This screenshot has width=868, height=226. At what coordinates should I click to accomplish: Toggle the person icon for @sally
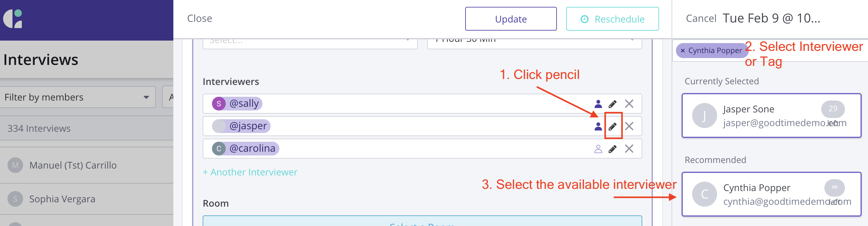click(x=598, y=104)
